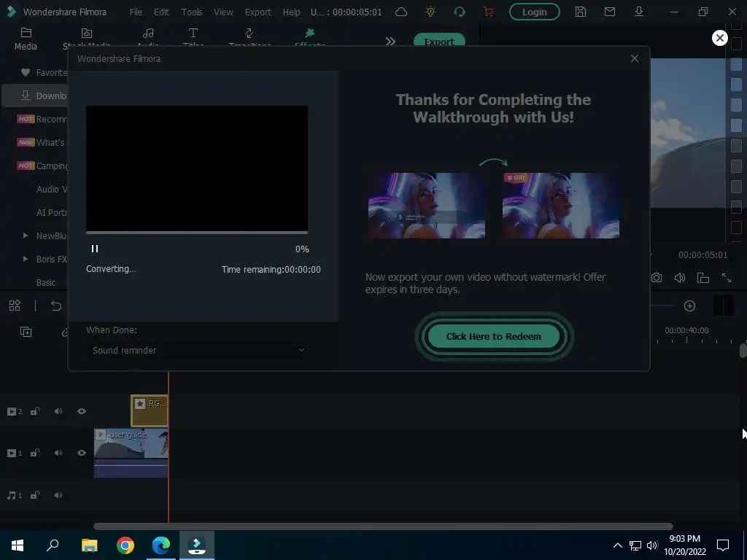Image resolution: width=747 pixels, height=560 pixels.
Task: Click the lightbulb tips icon
Action: pos(430,12)
